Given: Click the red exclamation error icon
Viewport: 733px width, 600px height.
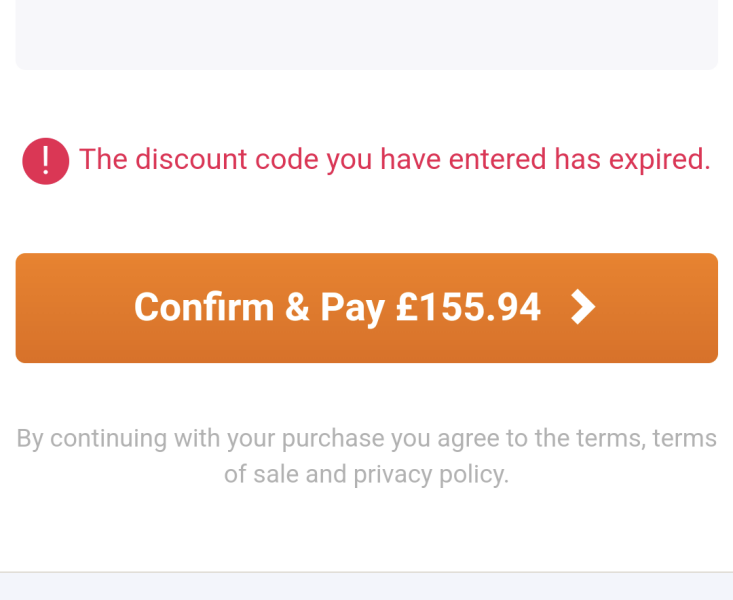Looking at the screenshot, I should click(46, 161).
